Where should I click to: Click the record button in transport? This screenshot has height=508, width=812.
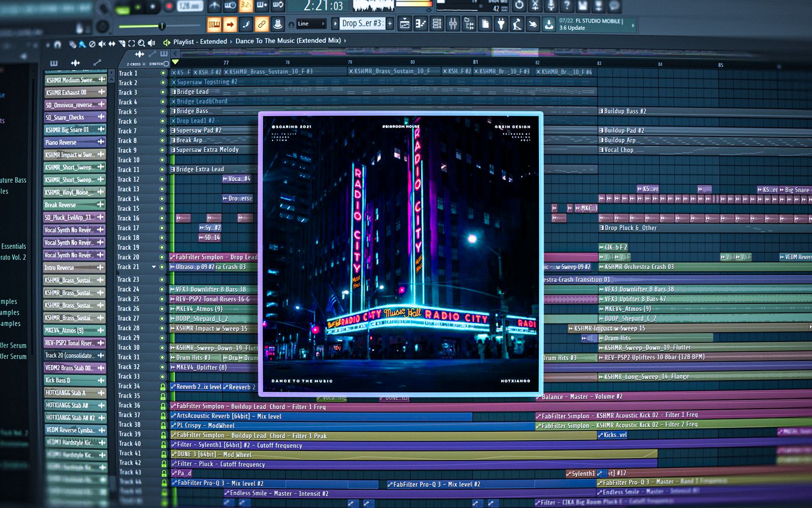point(169,6)
